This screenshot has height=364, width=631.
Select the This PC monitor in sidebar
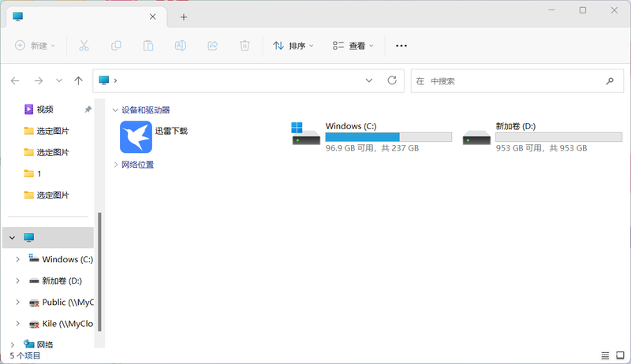click(x=29, y=237)
